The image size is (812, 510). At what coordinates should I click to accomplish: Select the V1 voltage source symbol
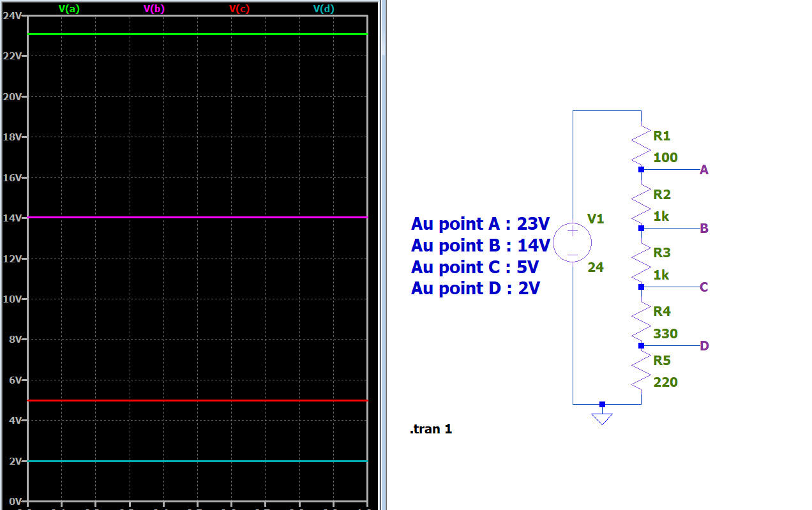572,243
